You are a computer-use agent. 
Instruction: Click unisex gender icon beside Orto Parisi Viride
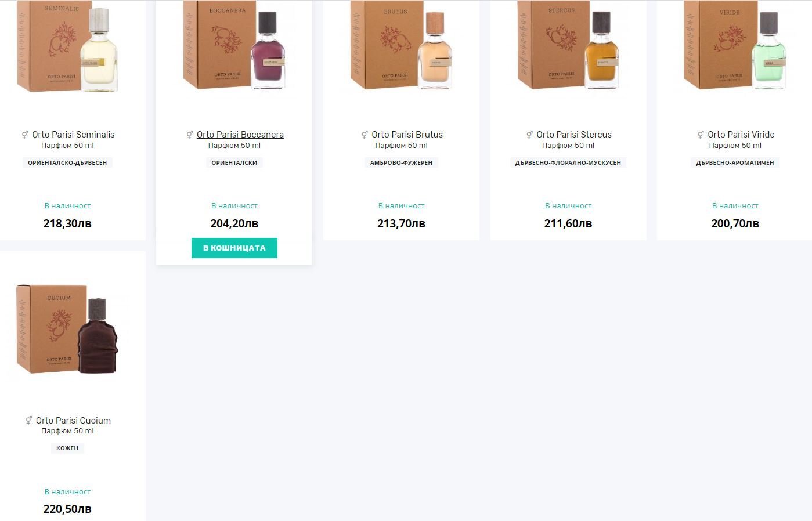pos(701,135)
